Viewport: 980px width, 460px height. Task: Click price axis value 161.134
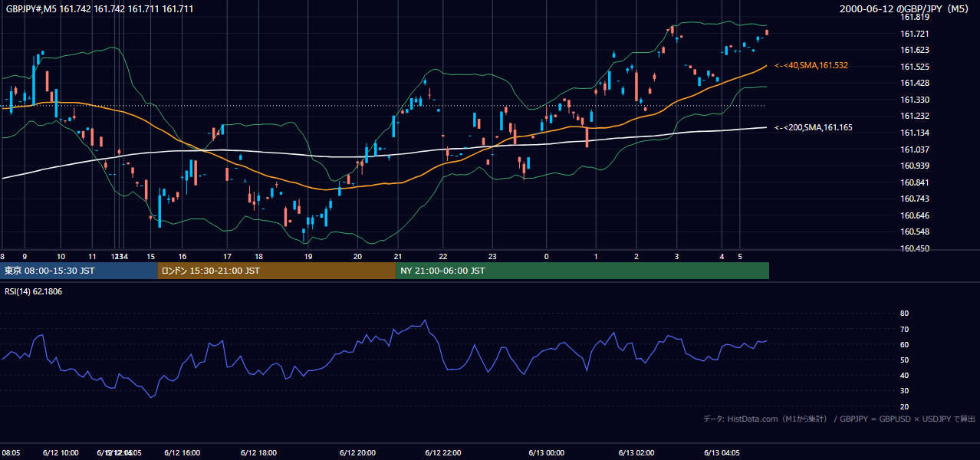pyautogui.click(x=914, y=133)
